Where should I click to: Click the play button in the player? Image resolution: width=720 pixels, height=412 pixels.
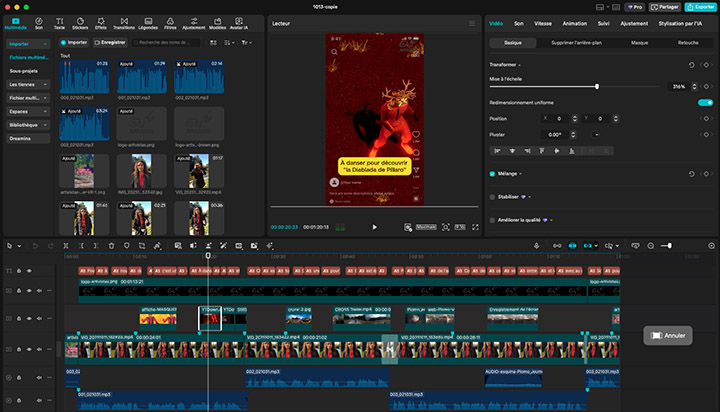[375, 227]
